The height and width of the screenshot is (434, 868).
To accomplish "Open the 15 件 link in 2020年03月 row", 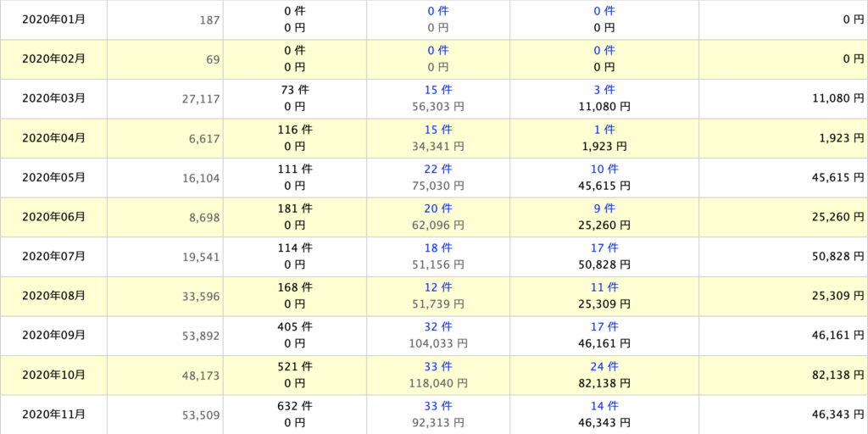I will click(x=437, y=90).
